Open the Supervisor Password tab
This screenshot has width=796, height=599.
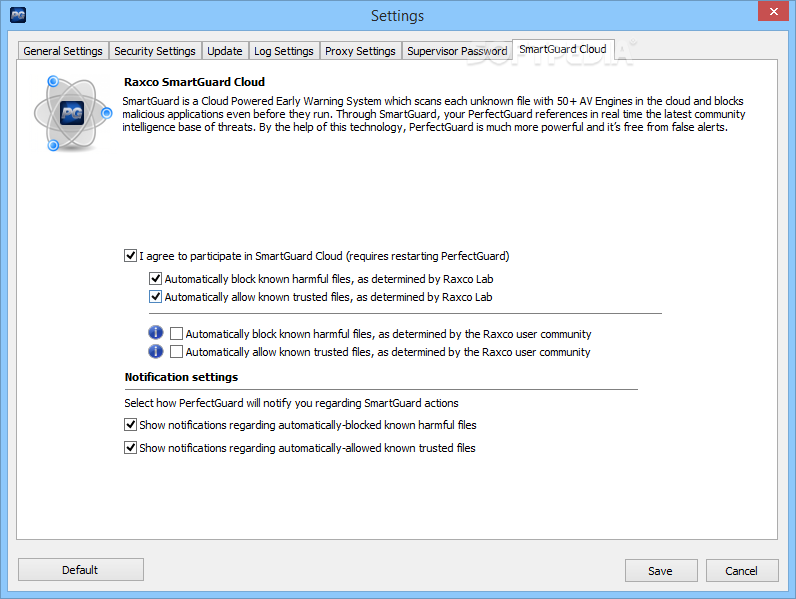click(457, 51)
